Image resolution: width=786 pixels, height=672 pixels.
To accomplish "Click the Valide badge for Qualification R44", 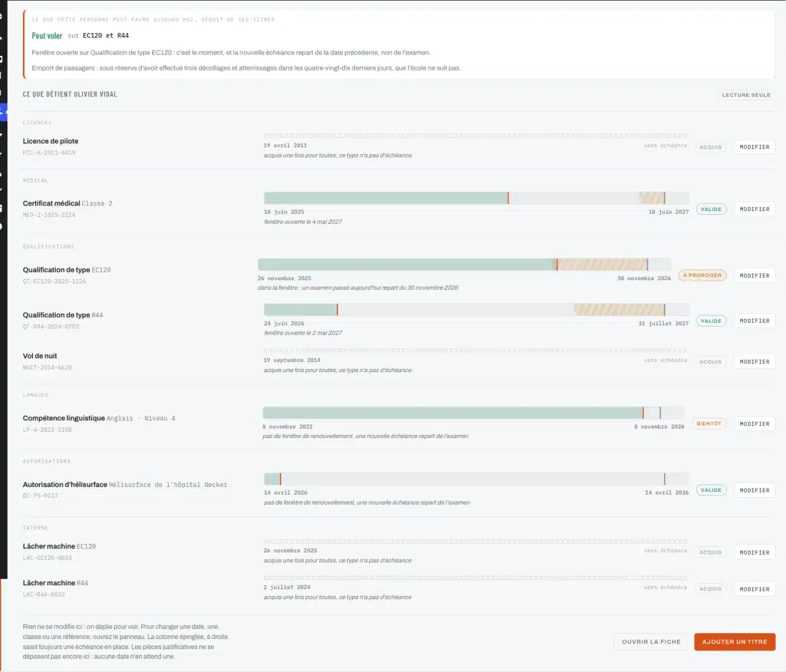I will tap(711, 321).
